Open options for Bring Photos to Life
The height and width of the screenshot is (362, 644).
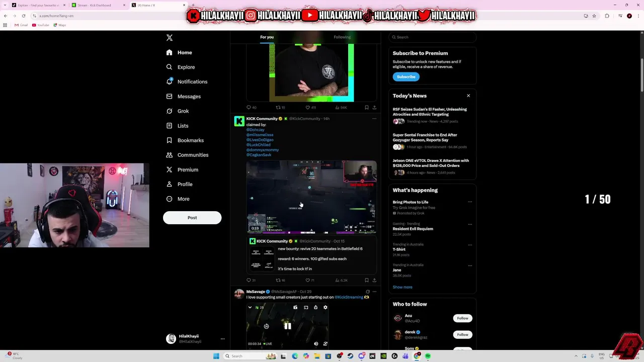[470, 202]
